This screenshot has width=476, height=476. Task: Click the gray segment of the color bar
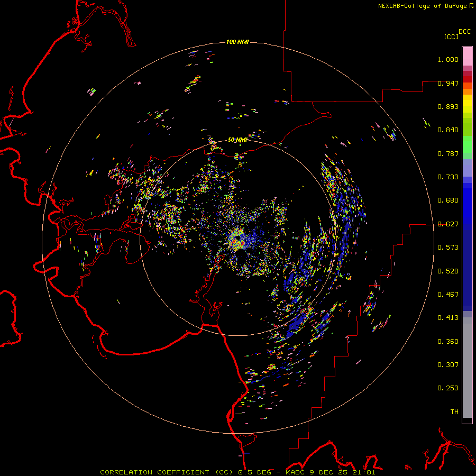467,368
